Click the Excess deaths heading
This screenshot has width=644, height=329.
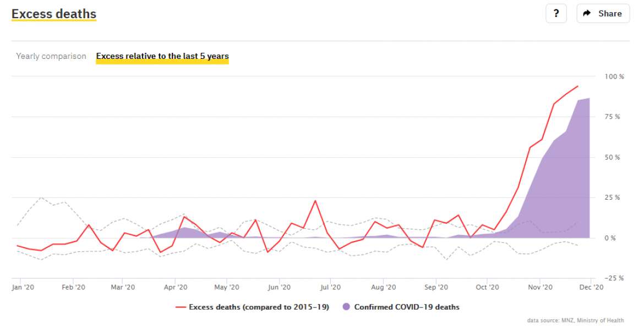54,14
